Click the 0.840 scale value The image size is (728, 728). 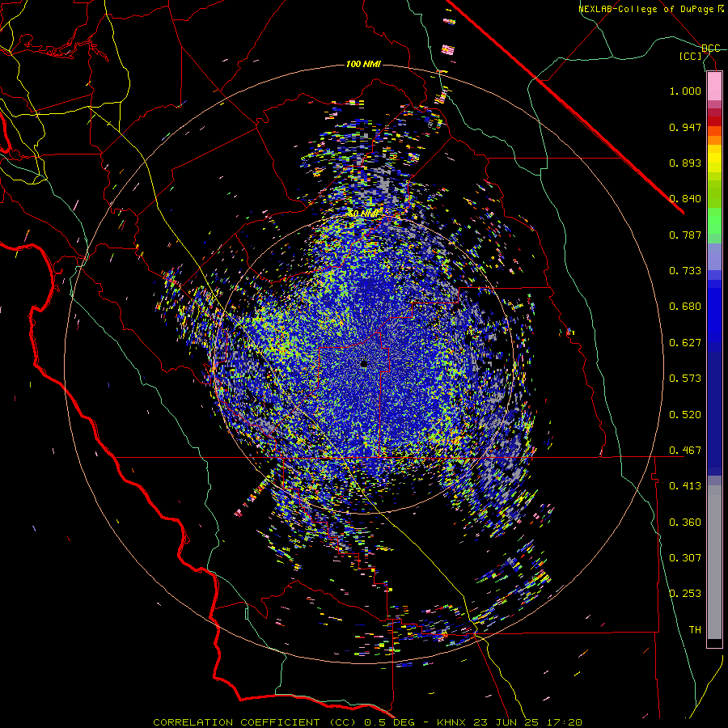point(685,199)
